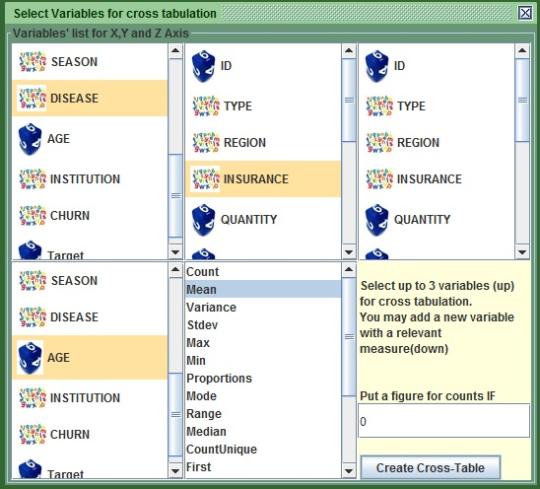Pick the Proportions measure

263,378
